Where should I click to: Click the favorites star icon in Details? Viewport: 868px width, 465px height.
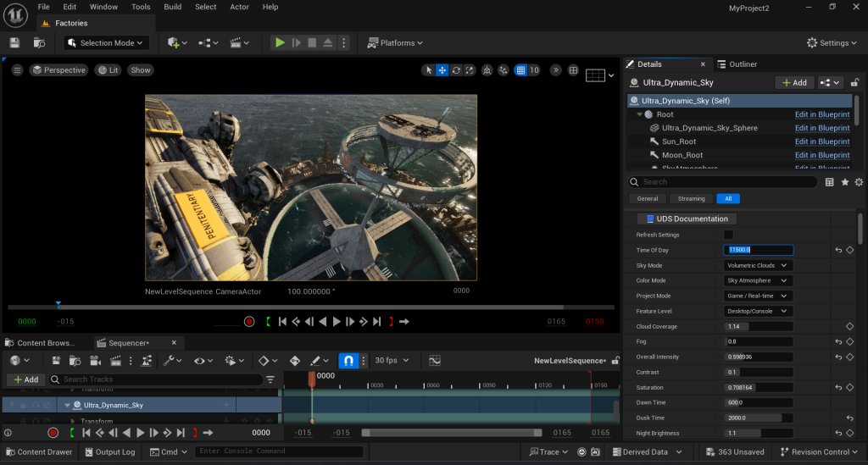(844, 182)
